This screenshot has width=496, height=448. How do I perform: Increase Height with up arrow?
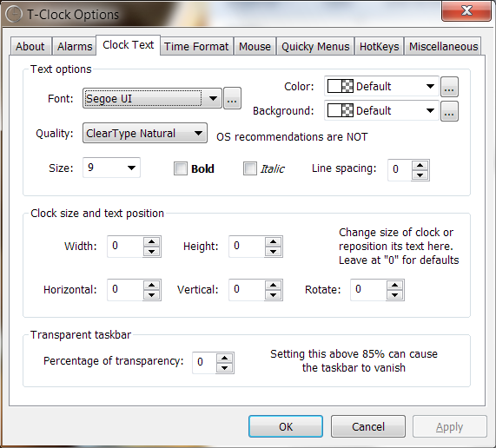pos(274,241)
